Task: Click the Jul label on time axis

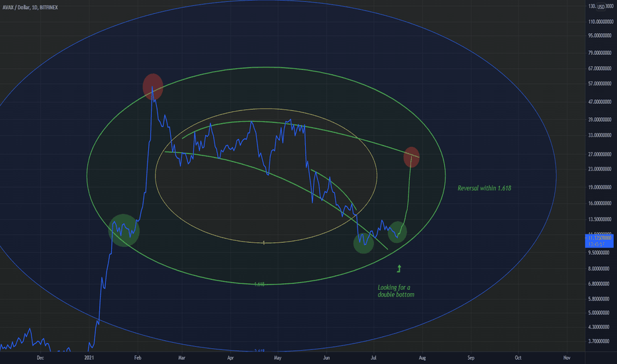Action: 373,357
